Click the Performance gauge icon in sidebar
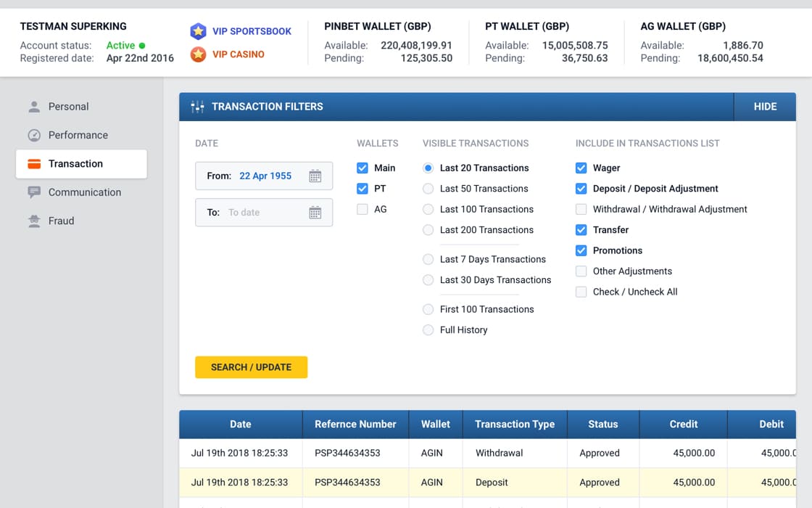812x508 pixels. [x=34, y=135]
